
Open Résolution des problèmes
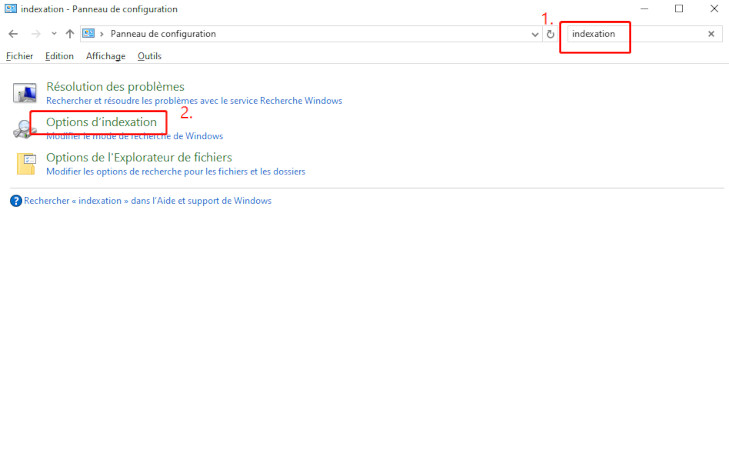[115, 86]
